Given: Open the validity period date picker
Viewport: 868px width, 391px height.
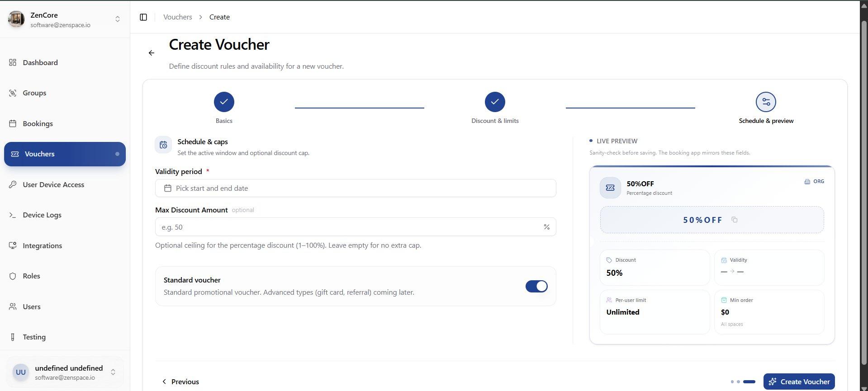Looking at the screenshot, I should coord(356,188).
